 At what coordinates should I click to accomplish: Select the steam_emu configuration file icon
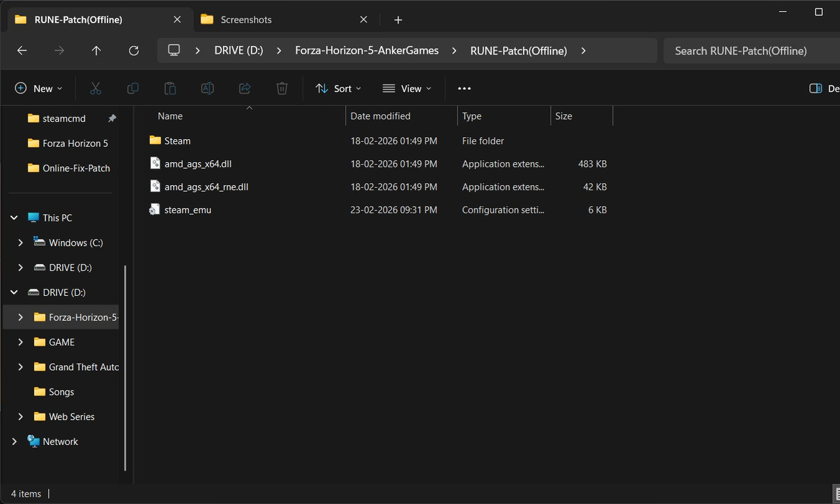[x=155, y=209]
